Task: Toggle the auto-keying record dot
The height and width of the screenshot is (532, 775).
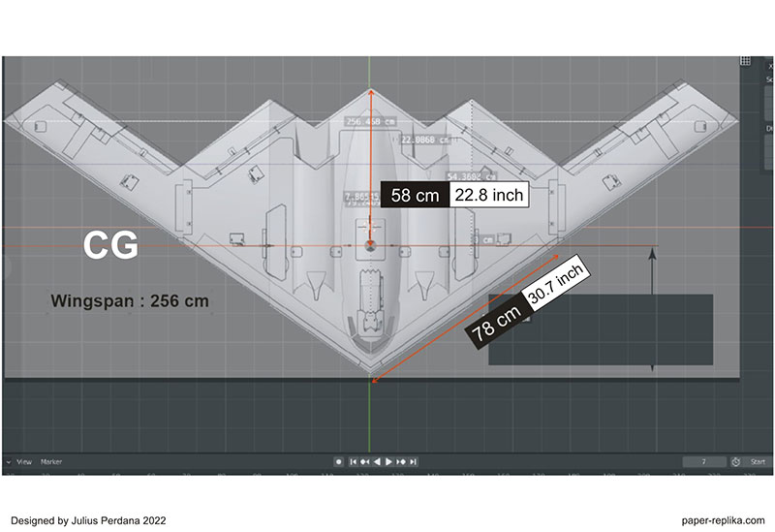Action: (x=336, y=462)
